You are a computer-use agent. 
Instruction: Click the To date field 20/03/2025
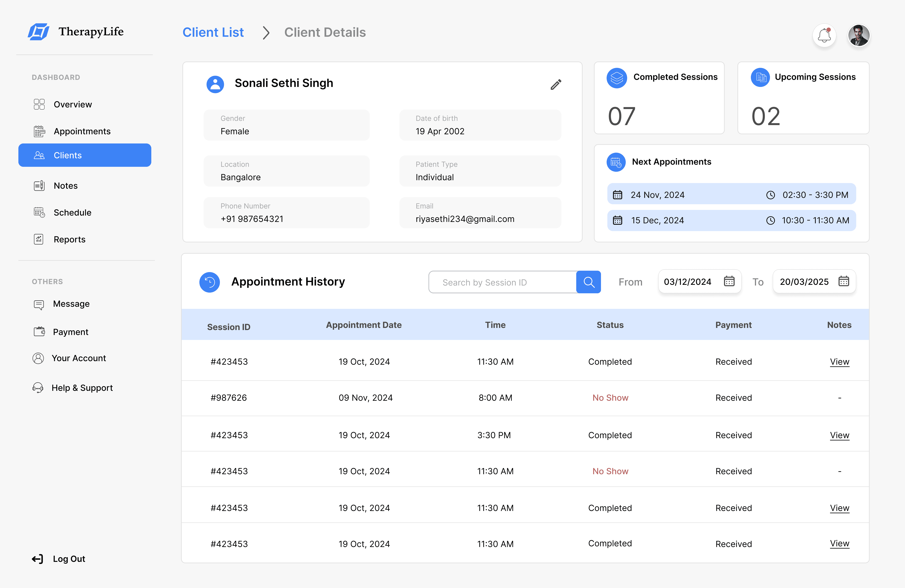tap(814, 281)
